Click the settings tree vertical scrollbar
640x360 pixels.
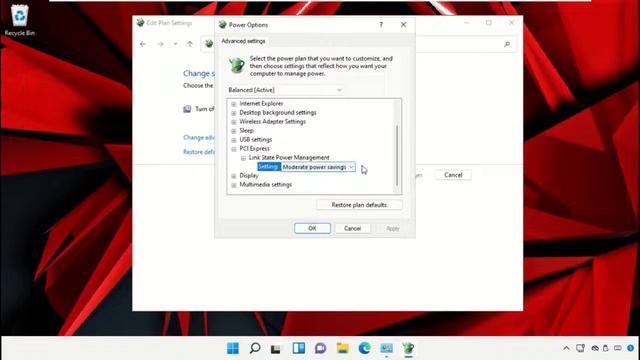[397, 155]
